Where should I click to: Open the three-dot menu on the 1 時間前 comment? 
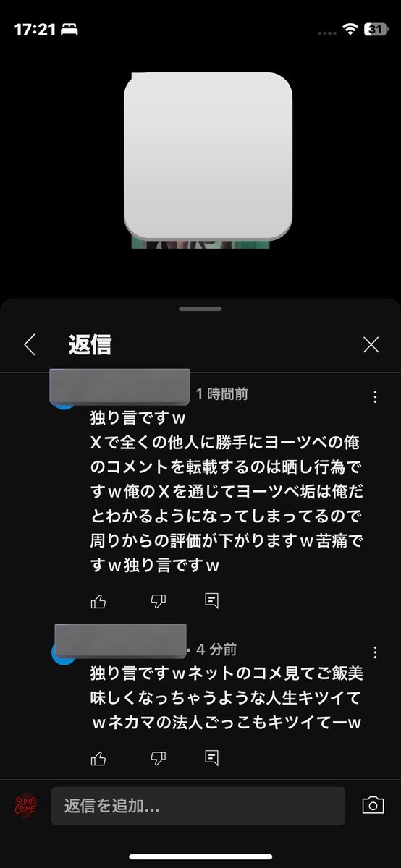tap(375, 396)
